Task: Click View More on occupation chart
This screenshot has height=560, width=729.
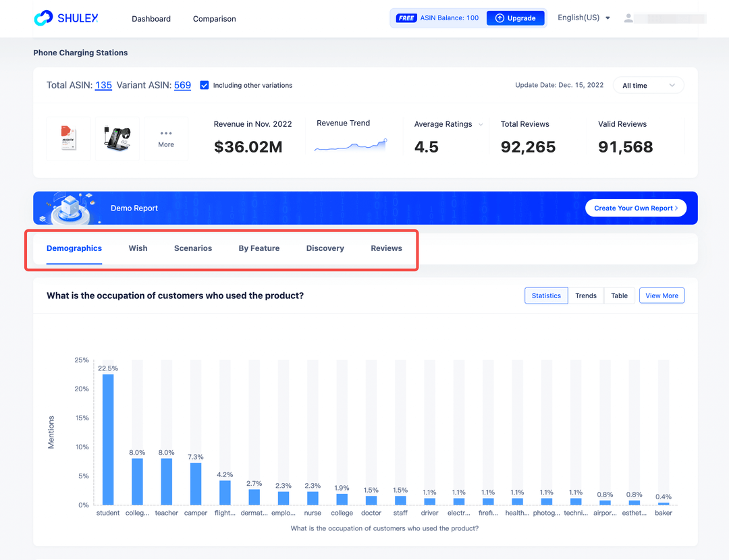Action: coord(661,296)
